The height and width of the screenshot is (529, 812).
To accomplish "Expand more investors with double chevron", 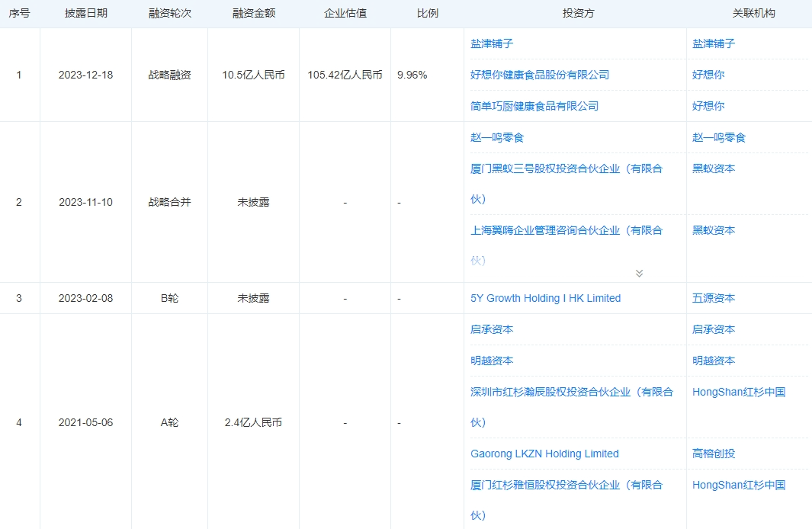I will click(639, 274).
